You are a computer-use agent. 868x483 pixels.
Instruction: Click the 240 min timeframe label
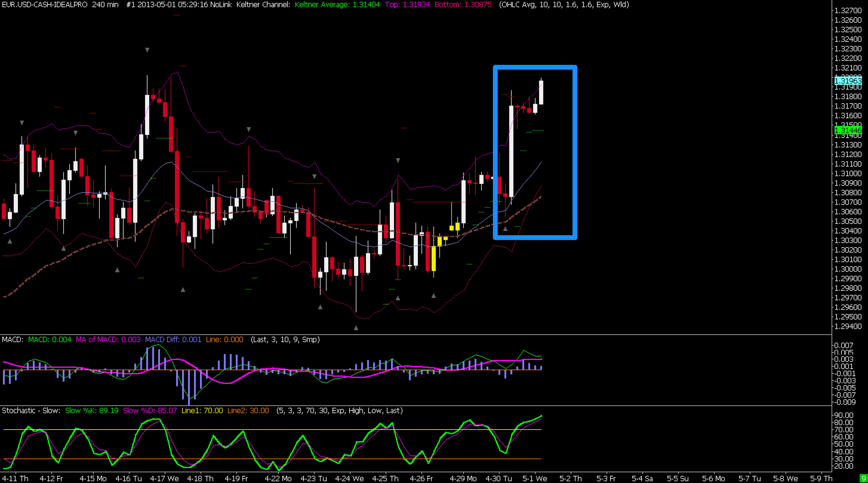(105, 5)
